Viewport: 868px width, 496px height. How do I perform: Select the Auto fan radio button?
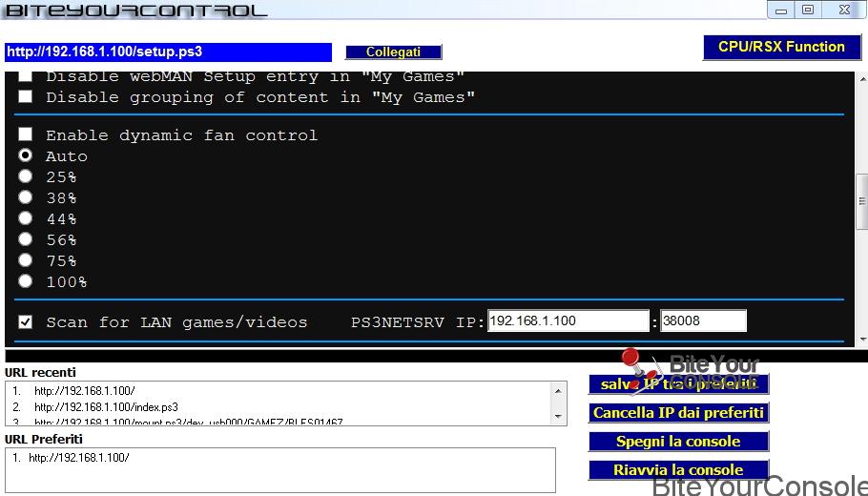coord(25,155)
